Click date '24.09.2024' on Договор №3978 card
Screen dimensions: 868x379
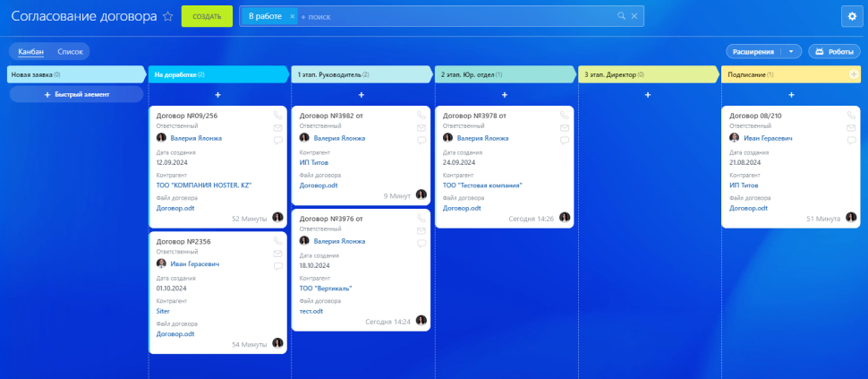[459, 163]
